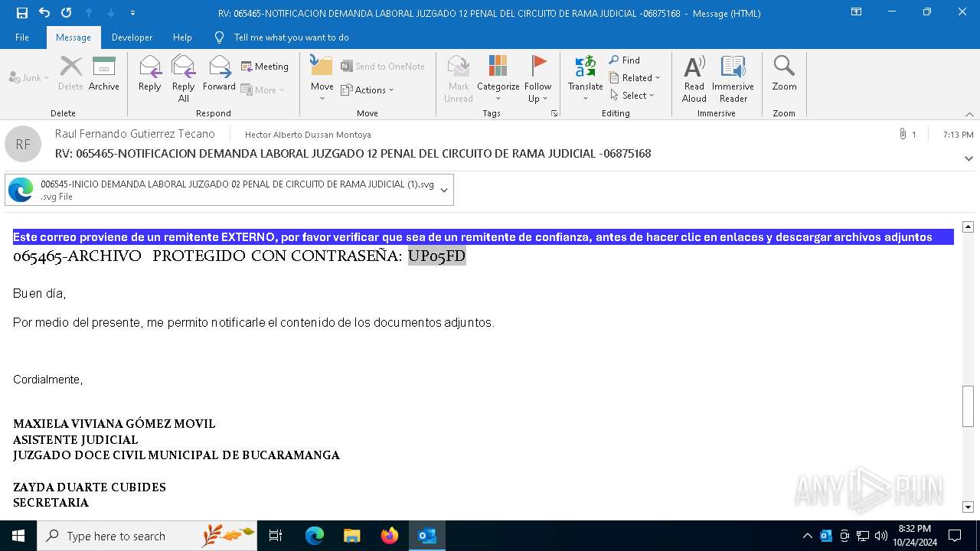Open the Move folder dropdown
The width and height of the screenshot is (980, 551).
point(322,78)
